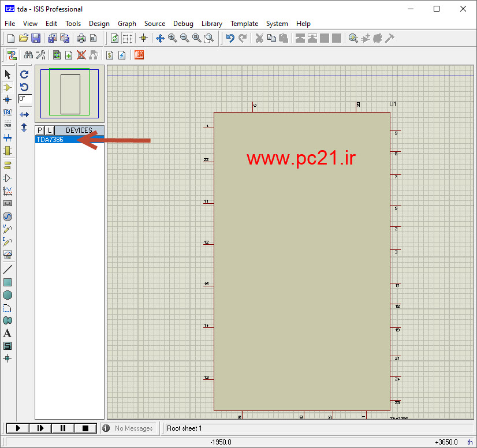The width and height of the screenshot is (477, 448).
Task: Toggle the wire autorouter icon
Action: coord(12,55)
